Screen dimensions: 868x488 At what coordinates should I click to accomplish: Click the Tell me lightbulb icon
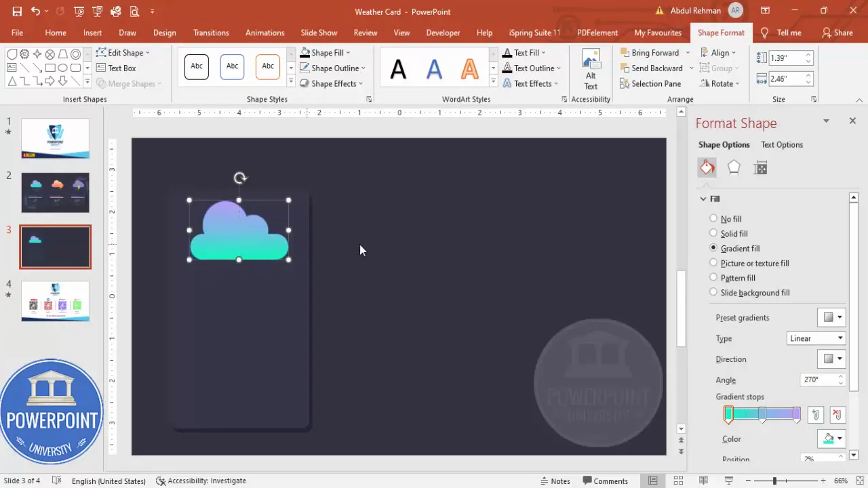tap(765, 33)
